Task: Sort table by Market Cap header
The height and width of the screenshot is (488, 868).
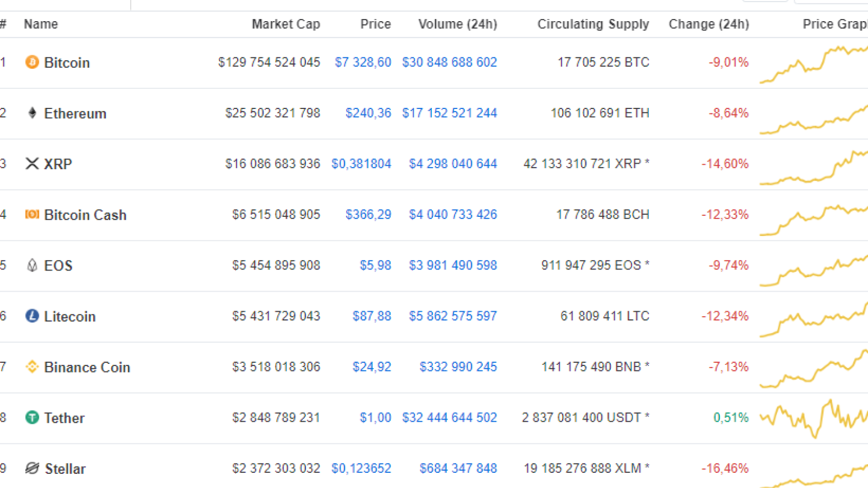Action: coord(285,24)
